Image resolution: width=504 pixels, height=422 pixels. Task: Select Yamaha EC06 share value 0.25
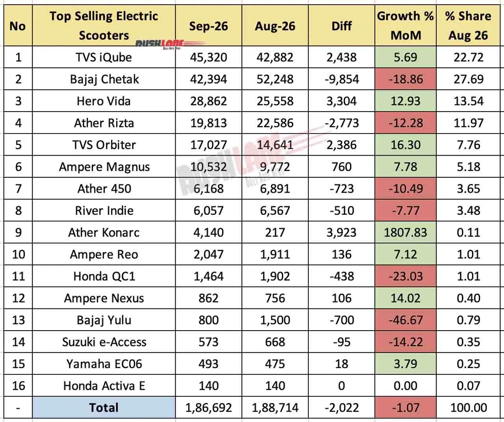468,364
